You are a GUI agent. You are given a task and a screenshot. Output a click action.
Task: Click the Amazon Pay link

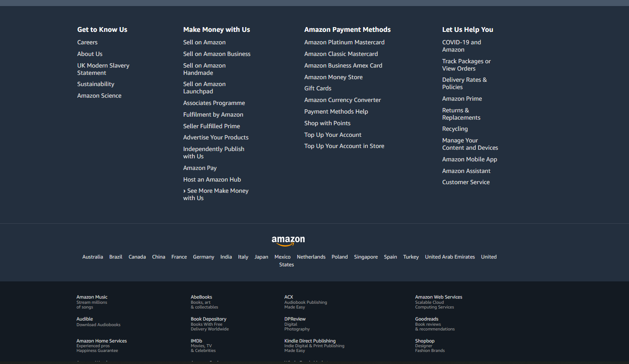[x=200, y=168]
